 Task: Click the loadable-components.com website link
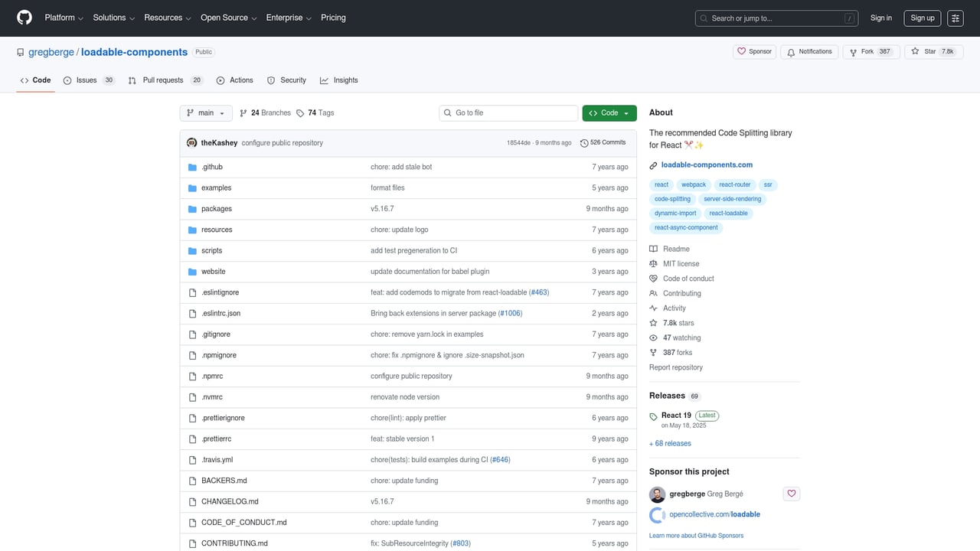[x=706, y=165]
